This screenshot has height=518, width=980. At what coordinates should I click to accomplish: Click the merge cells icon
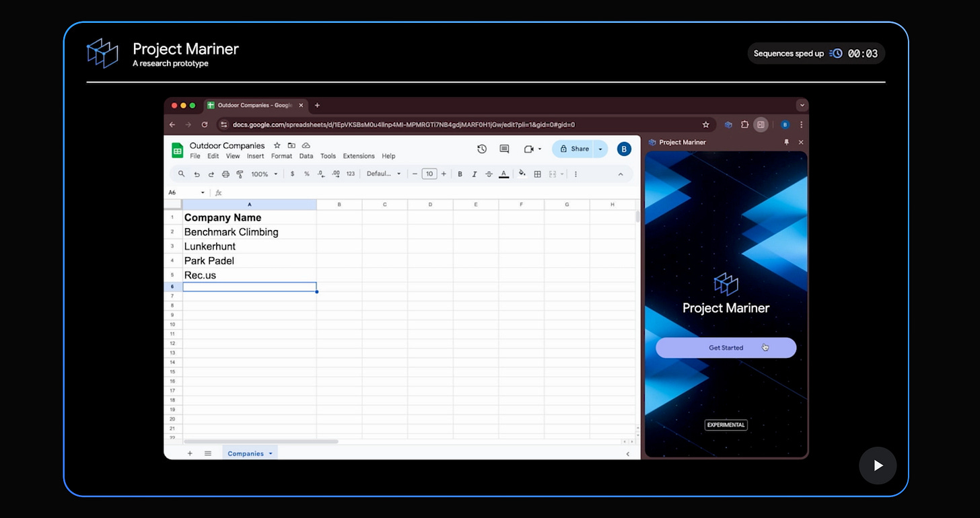click(x=552, y=174)
